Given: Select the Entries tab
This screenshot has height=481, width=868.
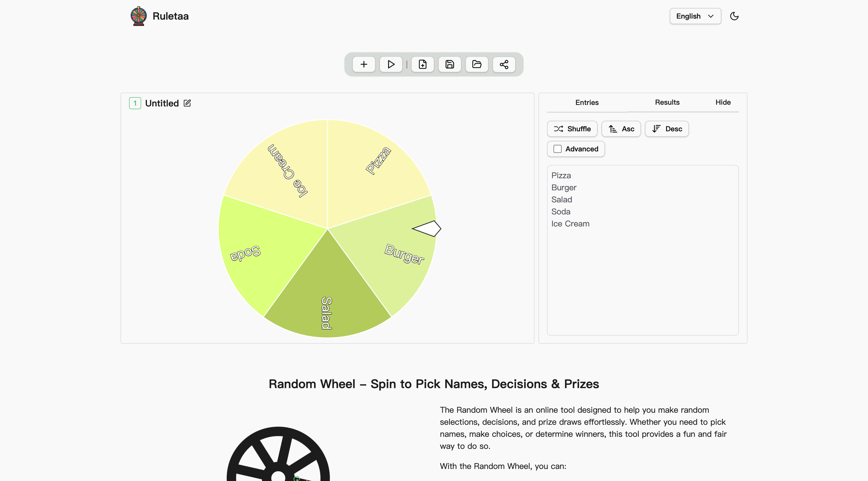Looking at the screenshot, I should pyautogui.click(x=587, y=102).
